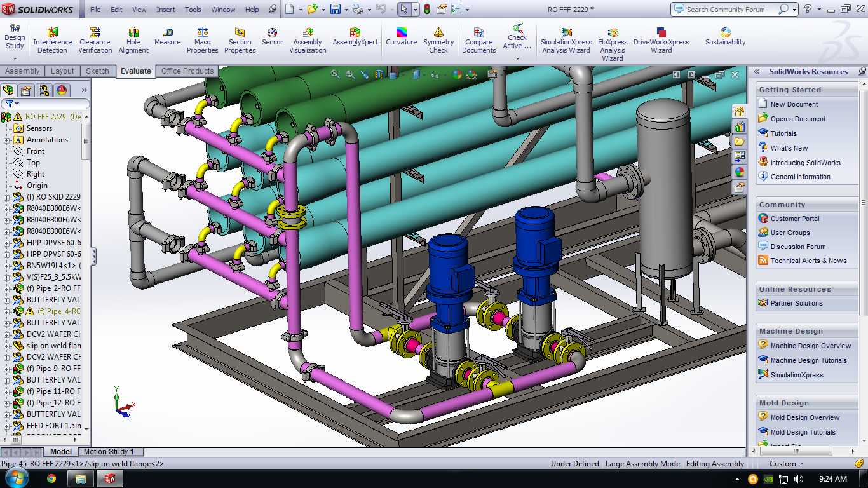Image resolution: width=868 pixels, height=488 pixels.
Task: Start the FloXpress Analysis Wizard
Action: (613, 44)
